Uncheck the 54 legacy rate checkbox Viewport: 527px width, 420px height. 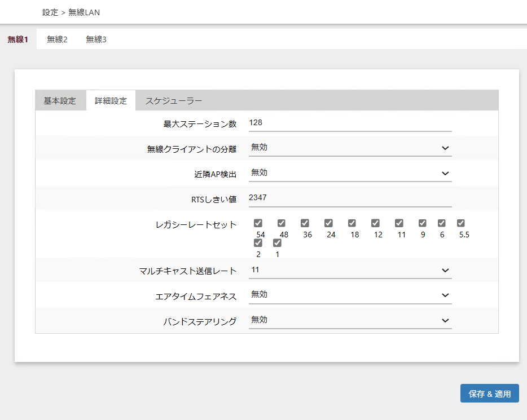(258, 223)
